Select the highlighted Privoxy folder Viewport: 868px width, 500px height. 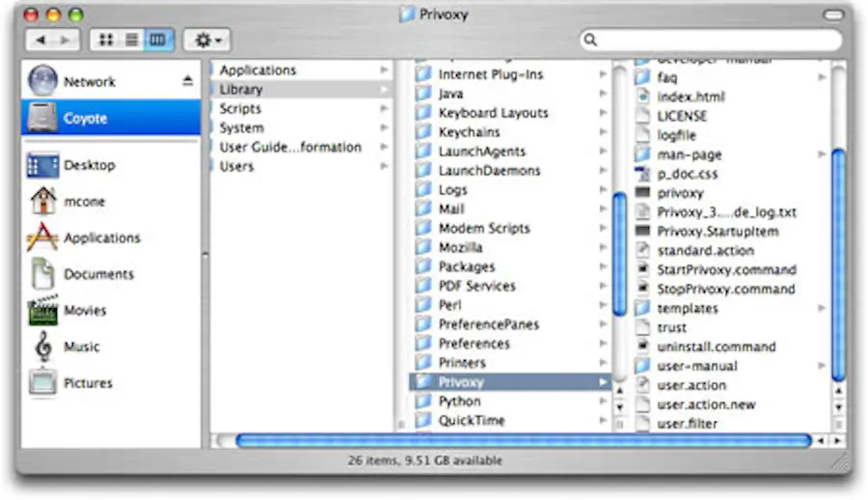point(510,382)
